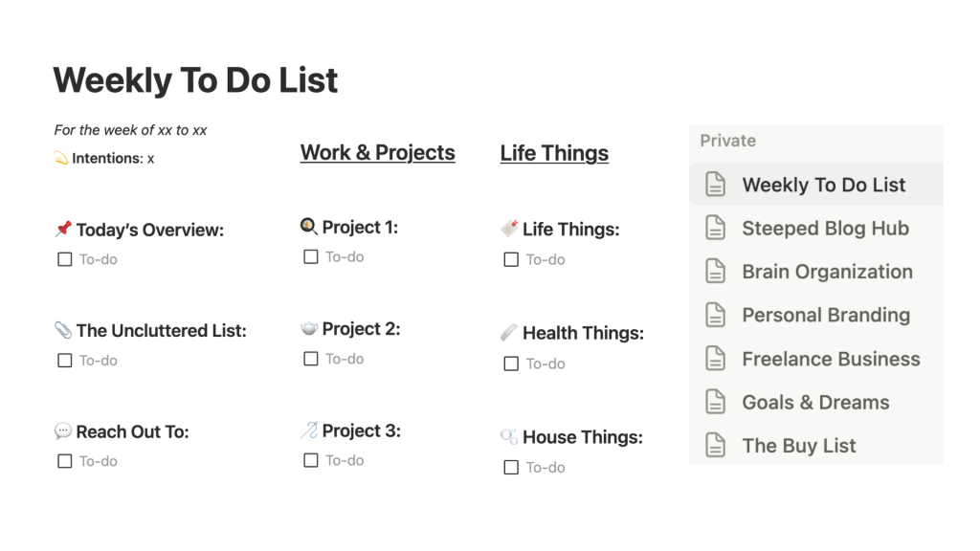Click the page icon beside Goals & Dreams
980x551 pixels.
point(715,402)
